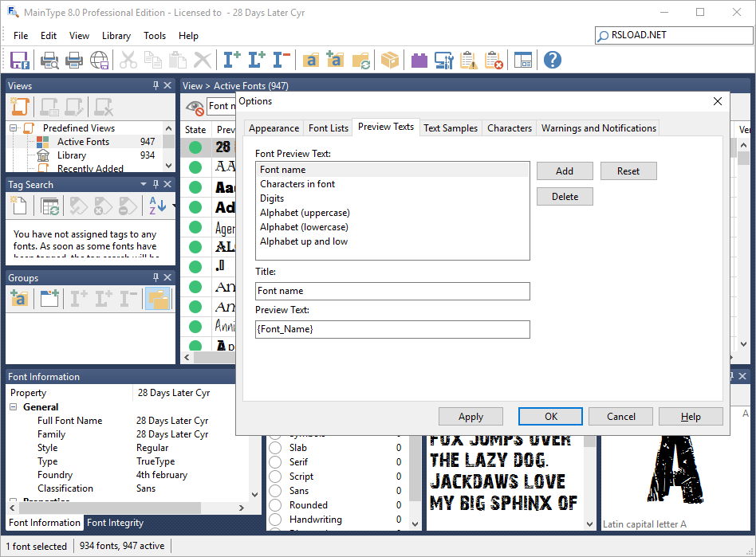Click the Delete button in Options
Image resolution: width=756 pixels, height=557 pixels.
pyautogui.click(x=565, y=197)
